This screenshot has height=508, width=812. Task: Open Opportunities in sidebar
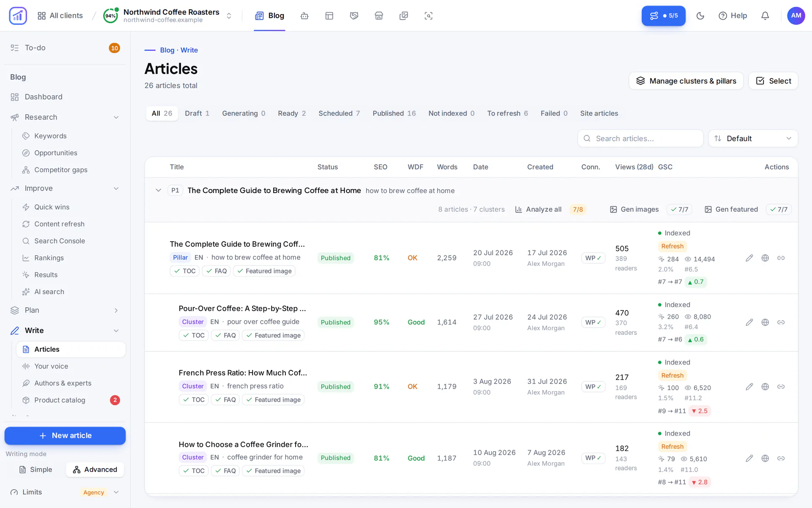click(x=71, y=153)
